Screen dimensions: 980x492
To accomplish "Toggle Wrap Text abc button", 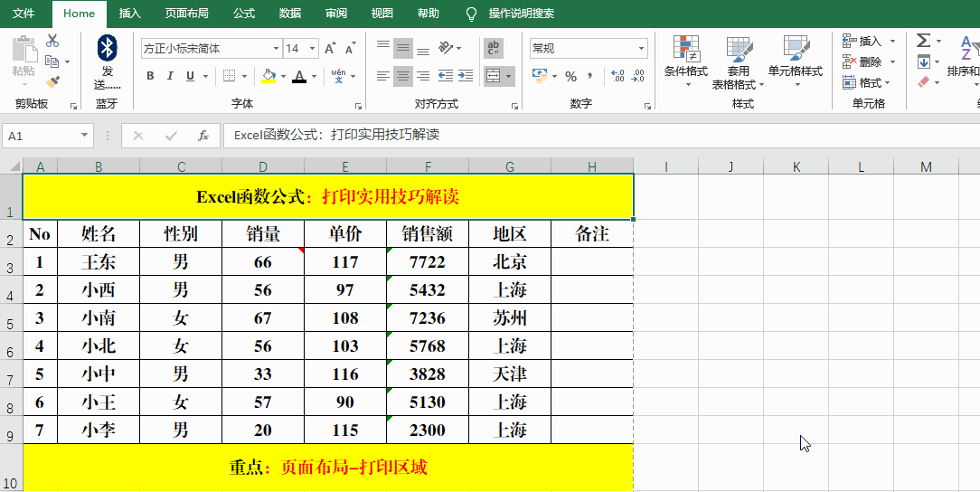I will 493,48.
